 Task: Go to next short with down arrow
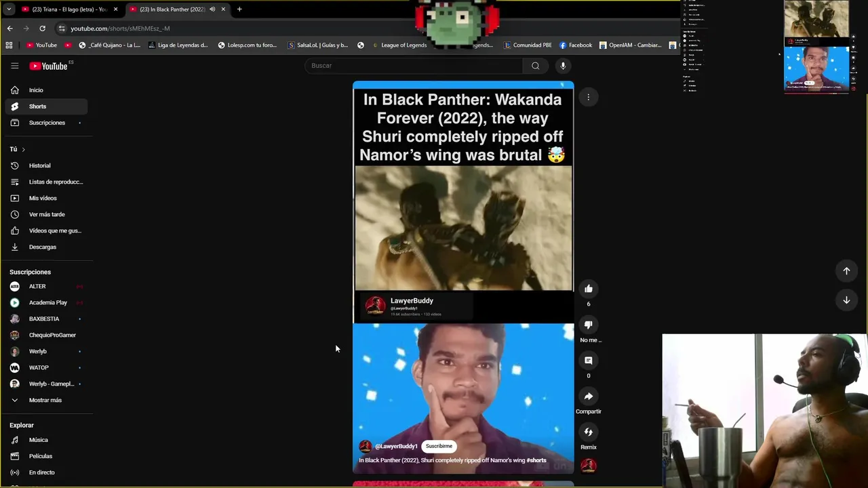coord(846,300)
